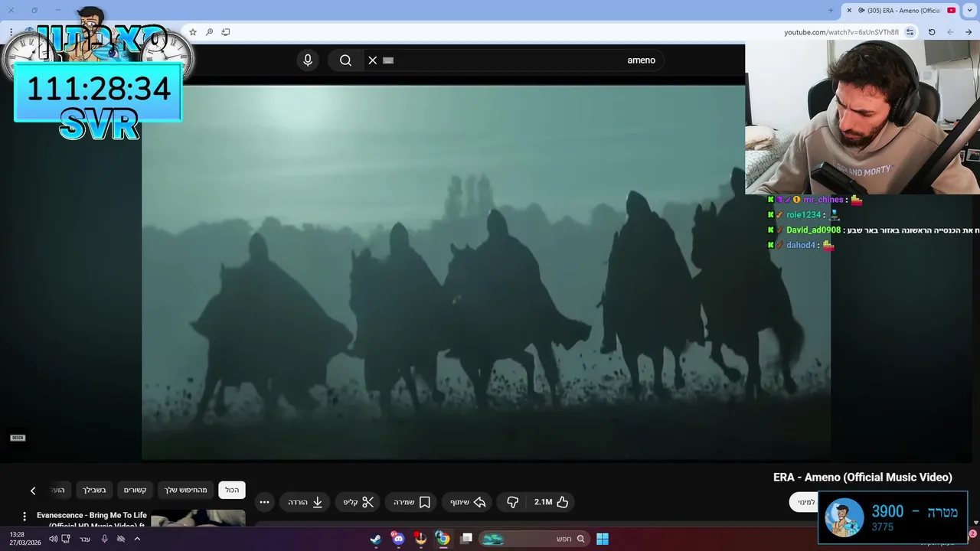Open the red-badged app on taskbar
Viewport: 980px width, 551px height.
420,539
